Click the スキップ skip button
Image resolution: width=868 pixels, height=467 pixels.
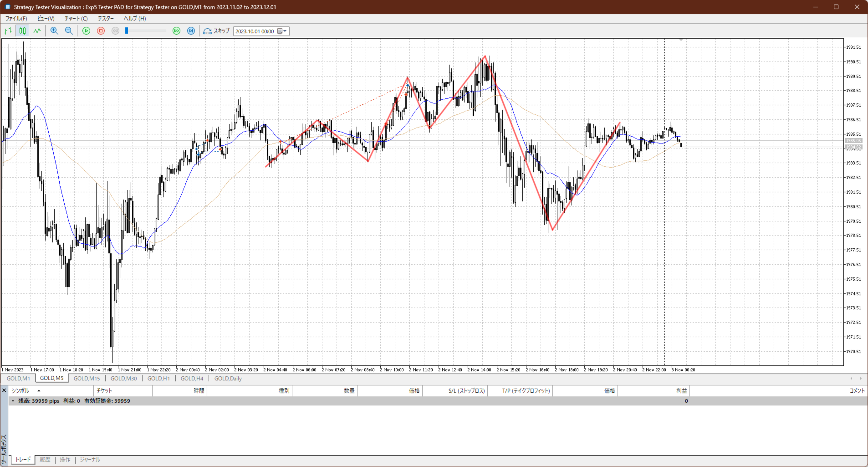(216, 31)
